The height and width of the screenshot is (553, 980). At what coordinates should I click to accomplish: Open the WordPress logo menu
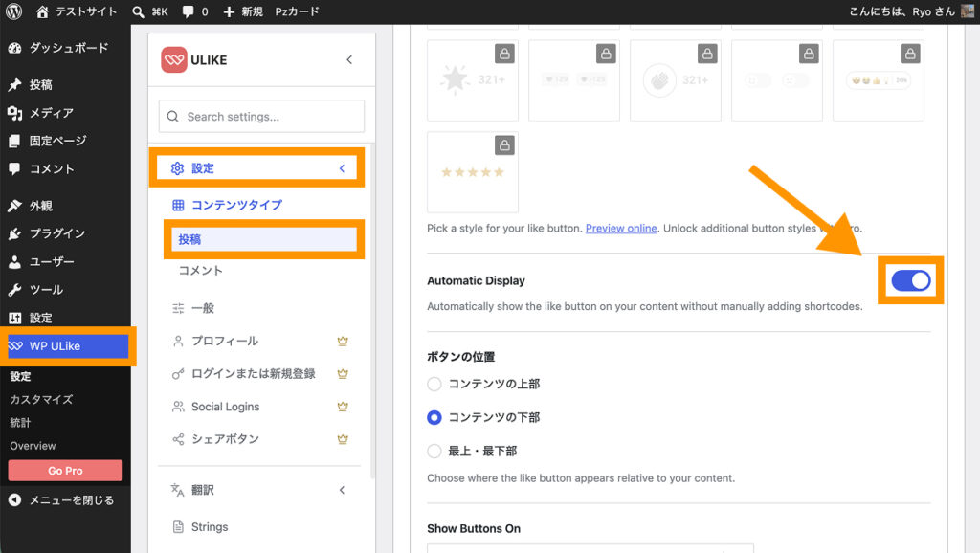(13, 11)
